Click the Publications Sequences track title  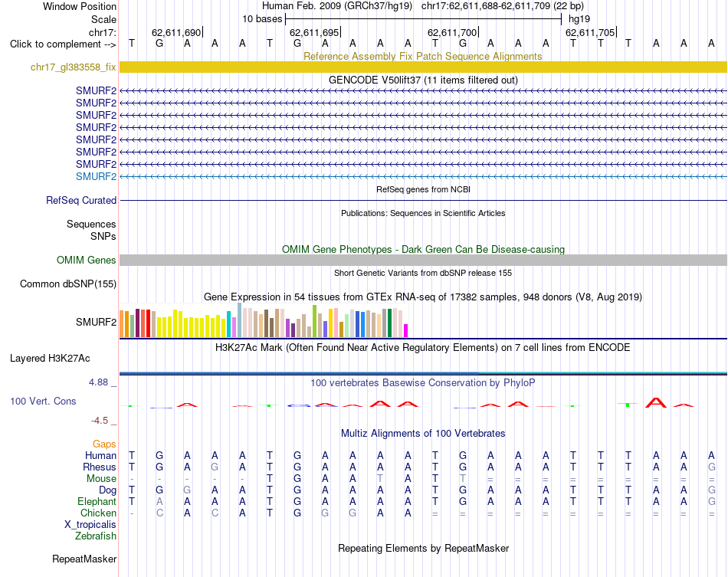click(x=423, y=213)
